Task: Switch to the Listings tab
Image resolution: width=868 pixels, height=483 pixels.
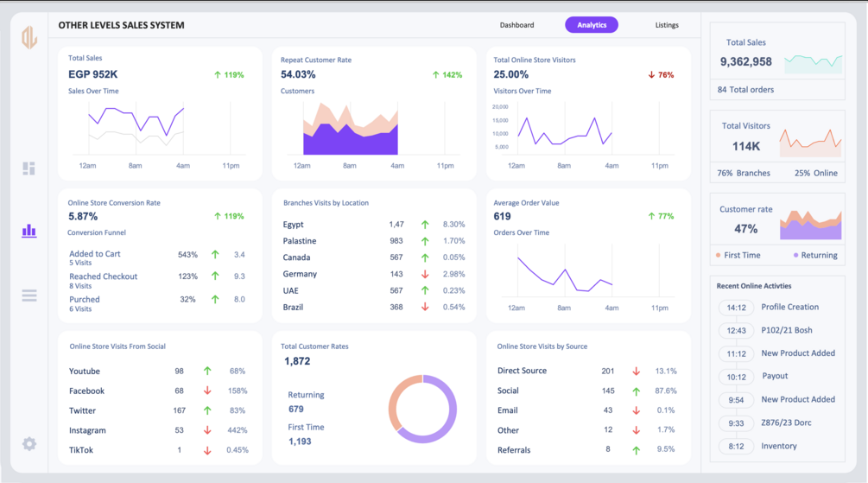Action: pyautogui.click(x=667, y=25)
